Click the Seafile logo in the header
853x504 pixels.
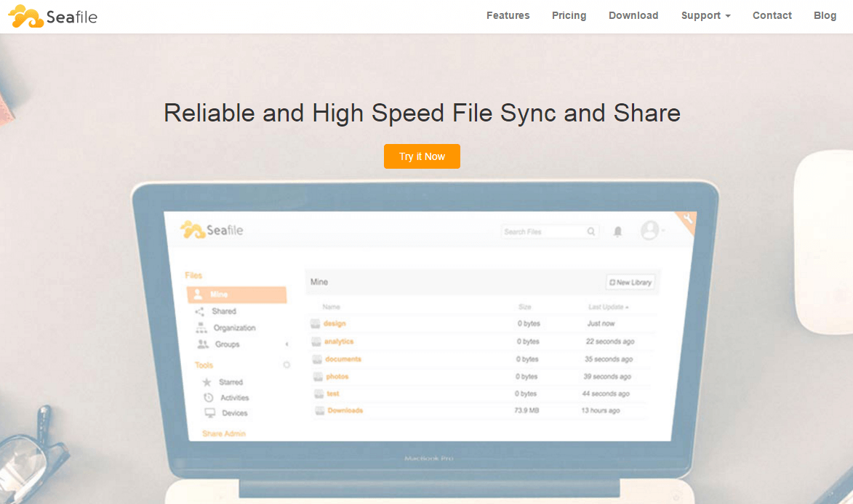(53, 16)
